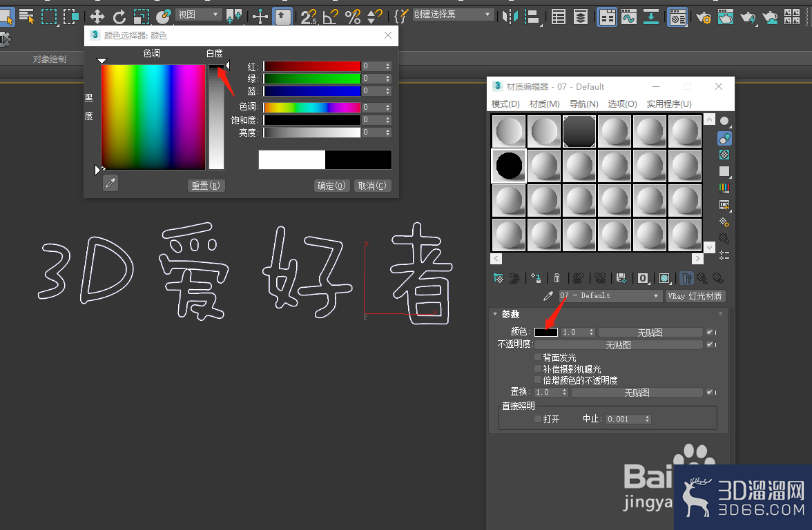Click the Align tool icon
The image size is (812, 530).
(x=532, y=17)
